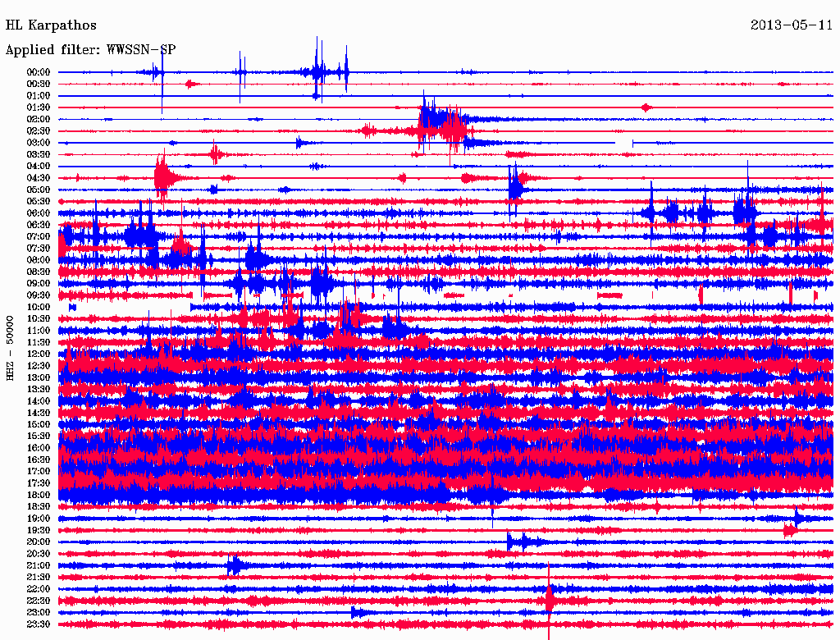Select the 07:00 time row label
Viewport: 840px width, 640px height.
[39, 237]
